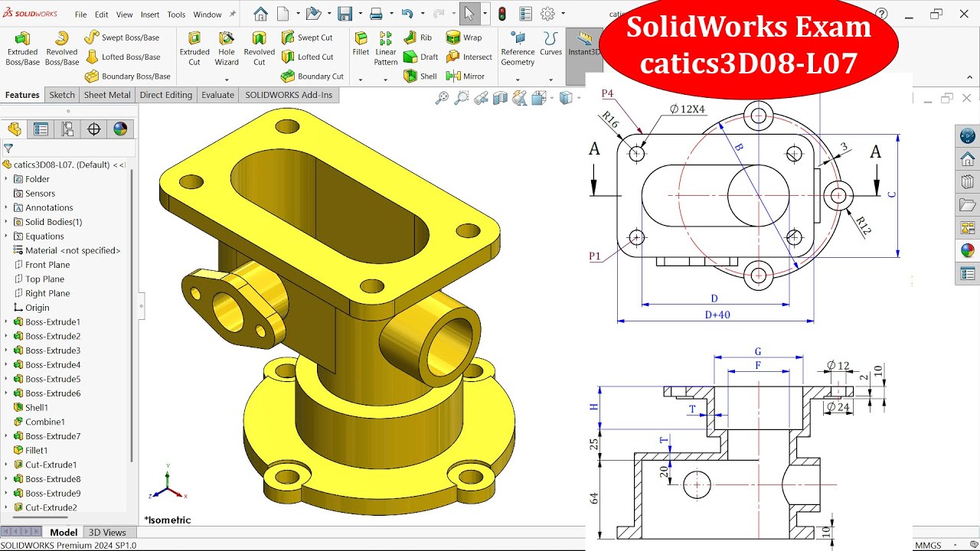
Task: Switch to the Sketch tab
Action: click(62, 95)
